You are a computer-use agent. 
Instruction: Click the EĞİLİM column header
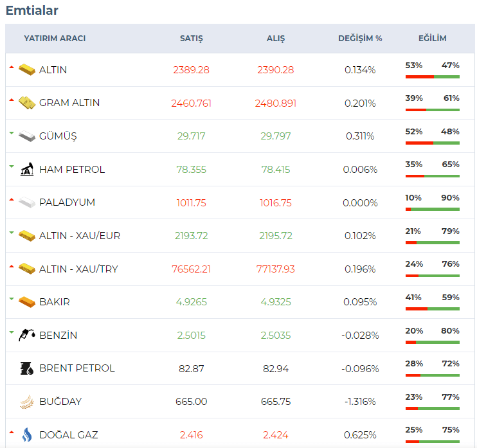pyautogui.click(x=432, y=39)
